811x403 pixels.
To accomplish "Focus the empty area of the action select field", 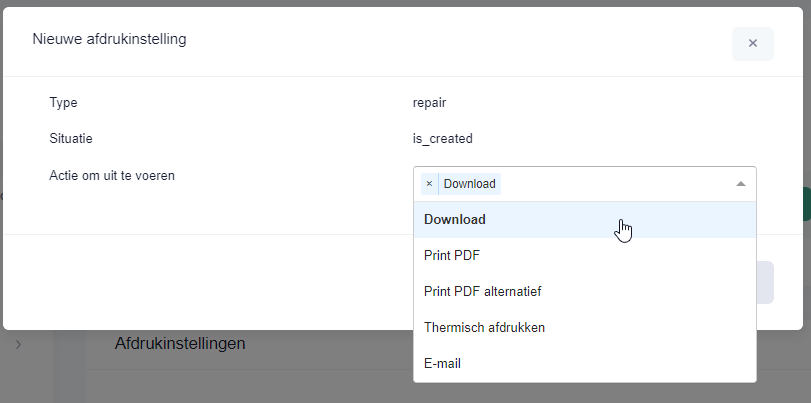I will 615,184.
